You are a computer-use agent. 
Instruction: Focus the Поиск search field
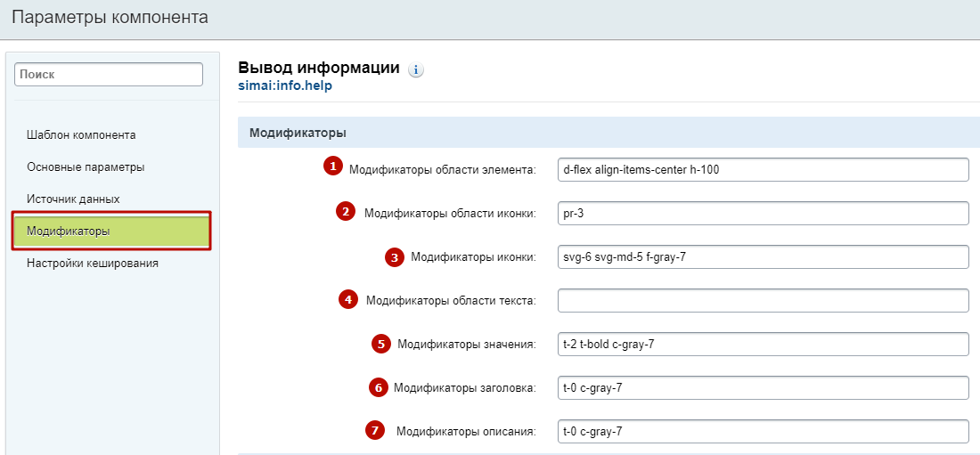(109, 76)
